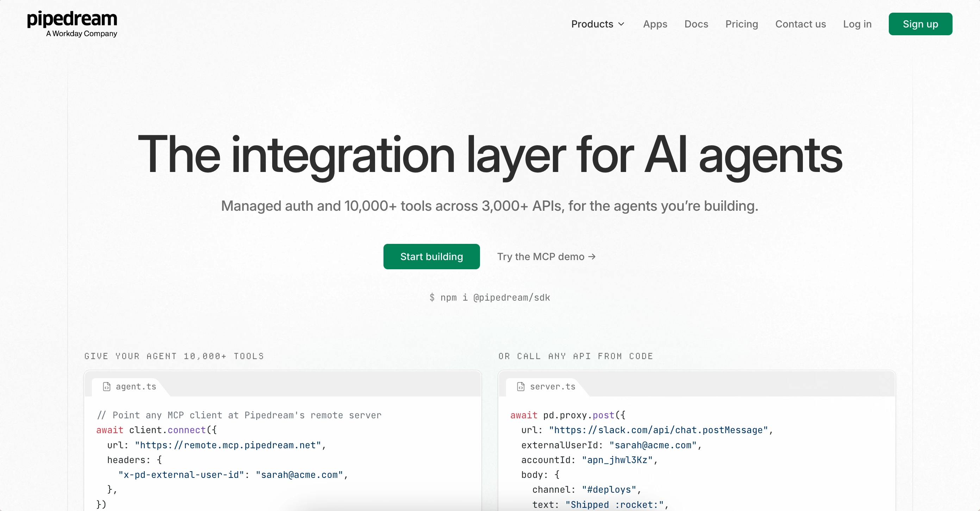The height and width of the screenshot is (511, 980).
Task: Open Contact us link
Action: pyautogui.click(x=800, y=24)
